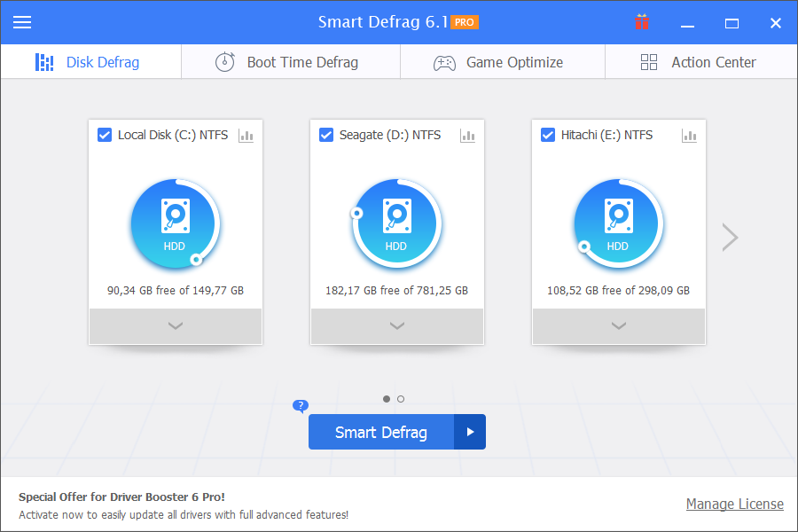
Task: Uncheck Local Disk (C:) checkbox
Action: pos(105,135)
